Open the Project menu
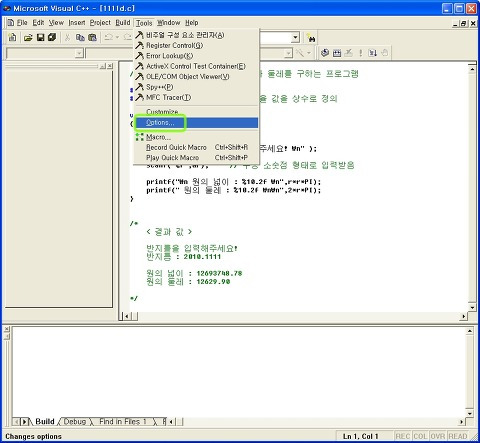The width and height of the screenshot is (480, 443). coord(100,23)
